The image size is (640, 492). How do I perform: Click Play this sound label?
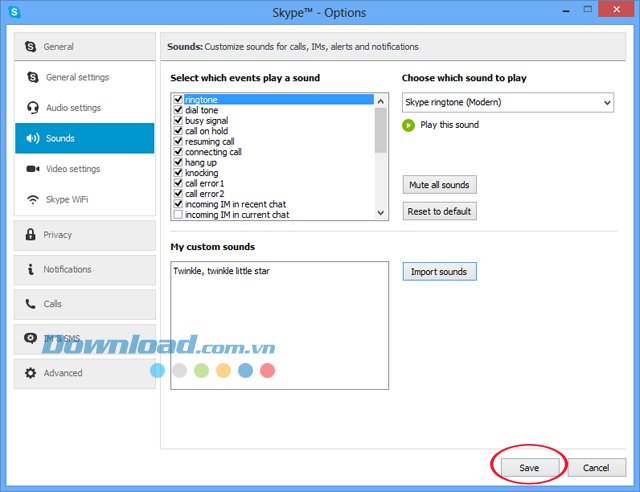pos(449,125)
